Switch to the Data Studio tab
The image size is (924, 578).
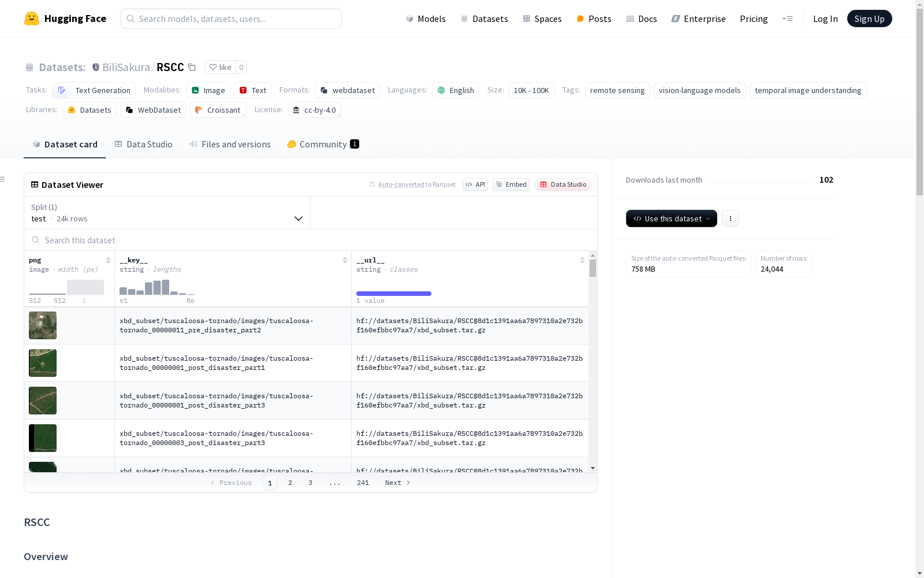click(x=144, y=144)
